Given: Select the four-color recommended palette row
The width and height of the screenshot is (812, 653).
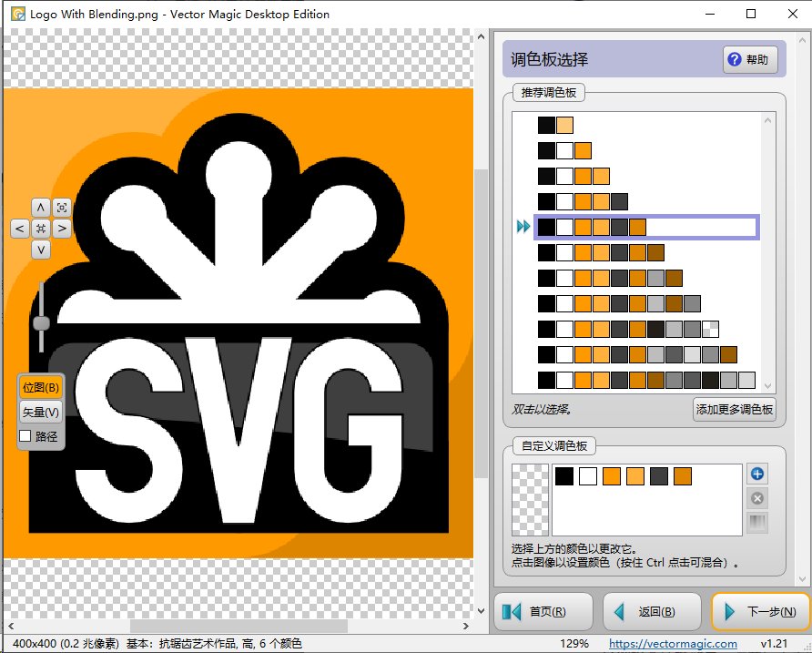Looking at the screenshot, I should tap(645, 176).
